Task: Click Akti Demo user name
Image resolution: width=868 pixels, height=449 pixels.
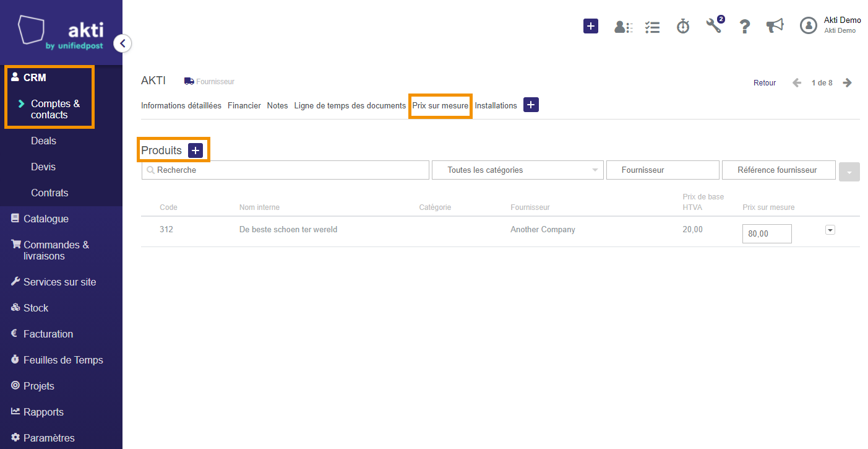Action: point(843,20)
